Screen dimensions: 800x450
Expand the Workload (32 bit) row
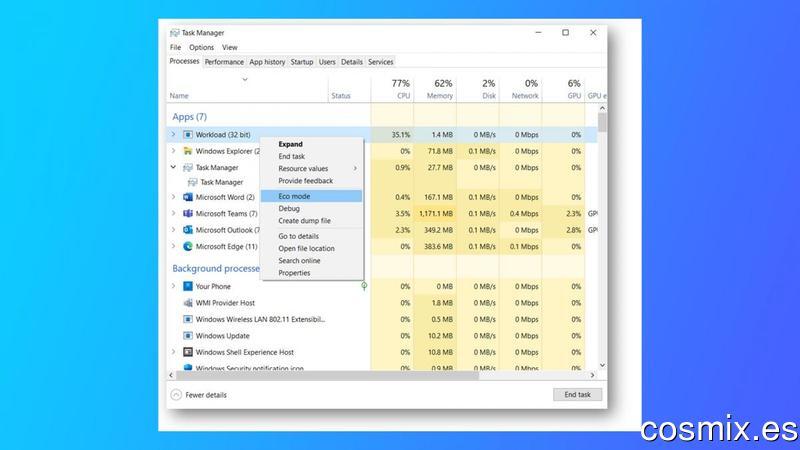(173, 135)
